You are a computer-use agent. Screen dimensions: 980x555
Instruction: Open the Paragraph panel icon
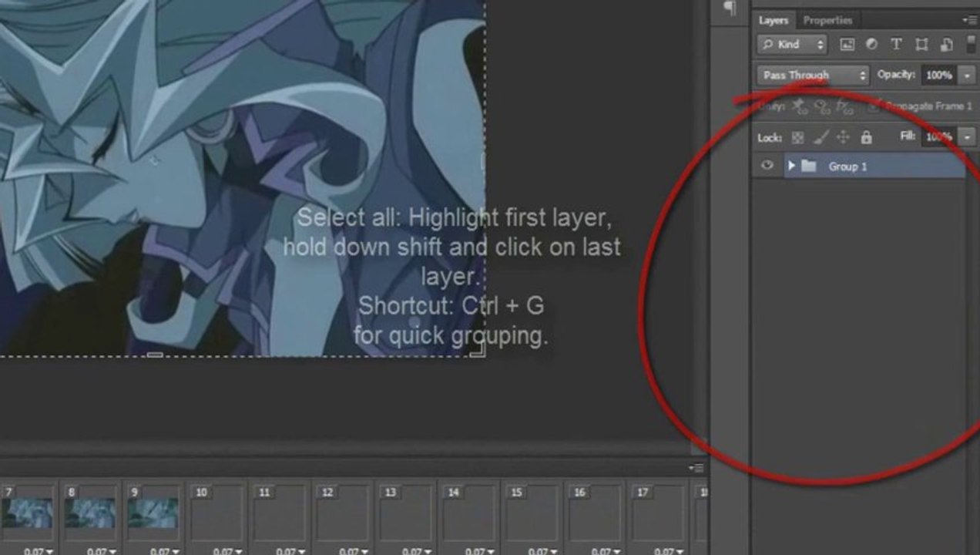tap(729, 9)
